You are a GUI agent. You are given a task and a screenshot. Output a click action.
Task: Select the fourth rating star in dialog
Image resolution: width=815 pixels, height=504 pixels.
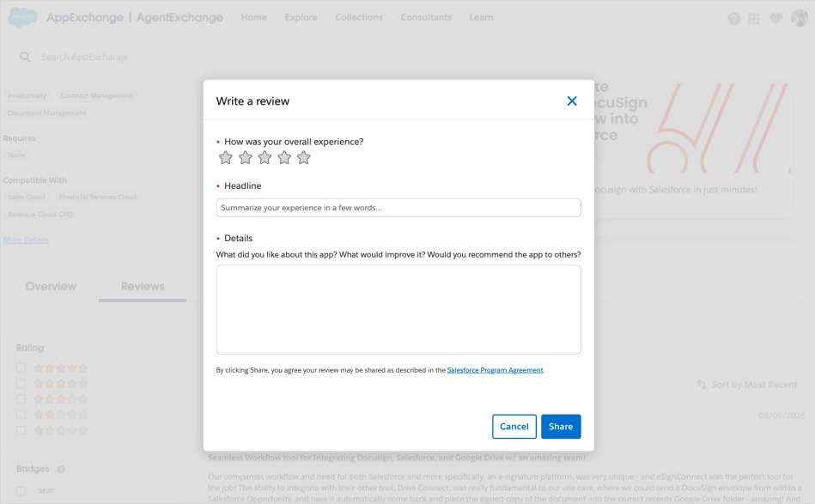point(284,157)
